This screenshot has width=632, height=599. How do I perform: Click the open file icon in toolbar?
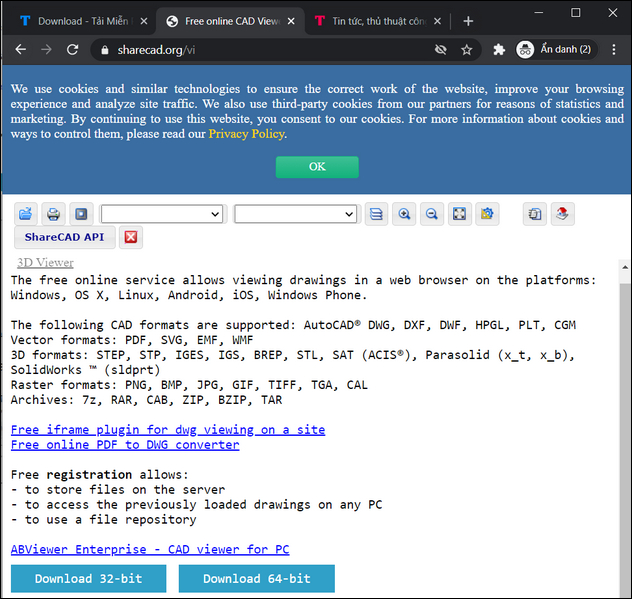26,214
